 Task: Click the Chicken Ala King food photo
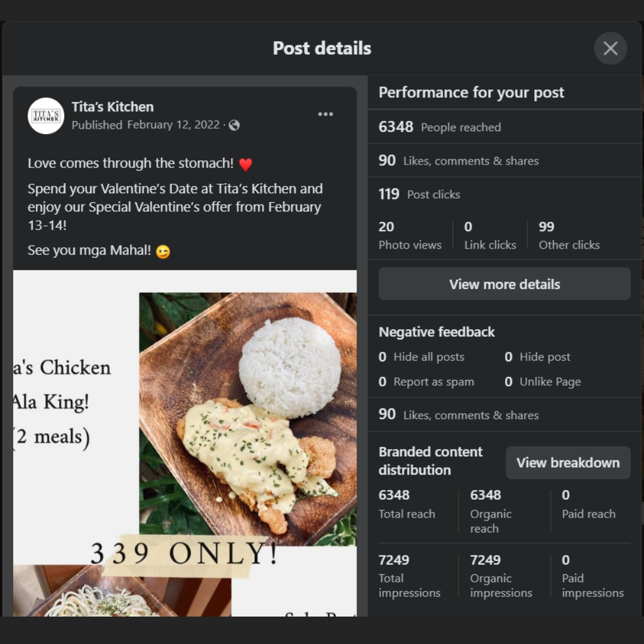[247, 419]
